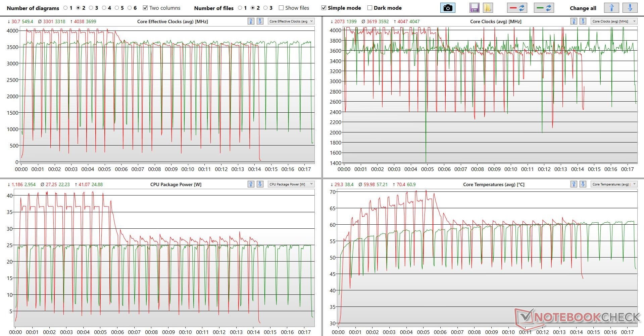Click the 'Core Temperatures (avg) [°C]' chart title
The height and width of the screenshot is (336, 644).
494,184
